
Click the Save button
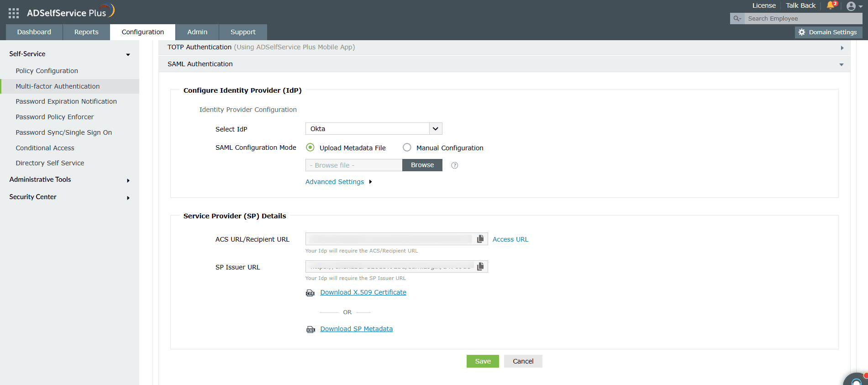click(x=483, y=361)
